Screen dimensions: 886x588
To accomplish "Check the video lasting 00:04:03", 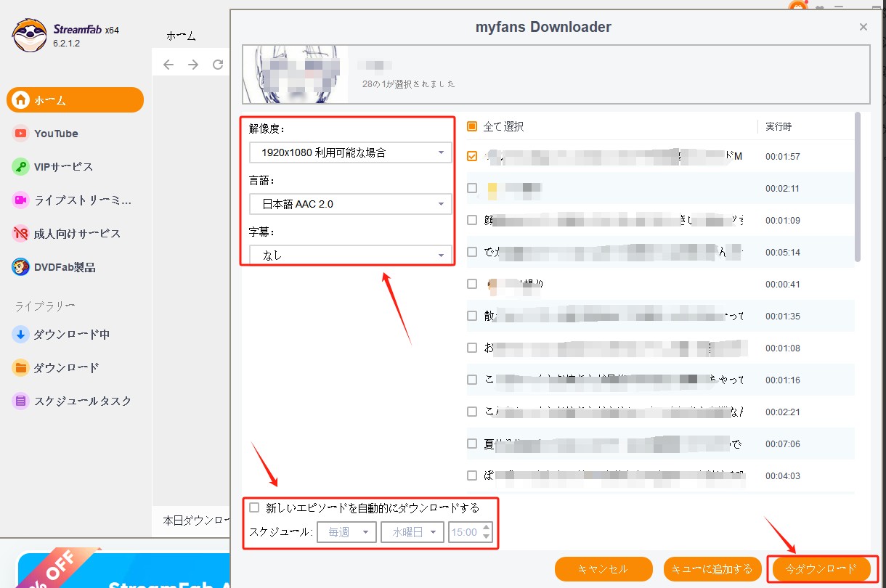I will click(x=472, y=475).
